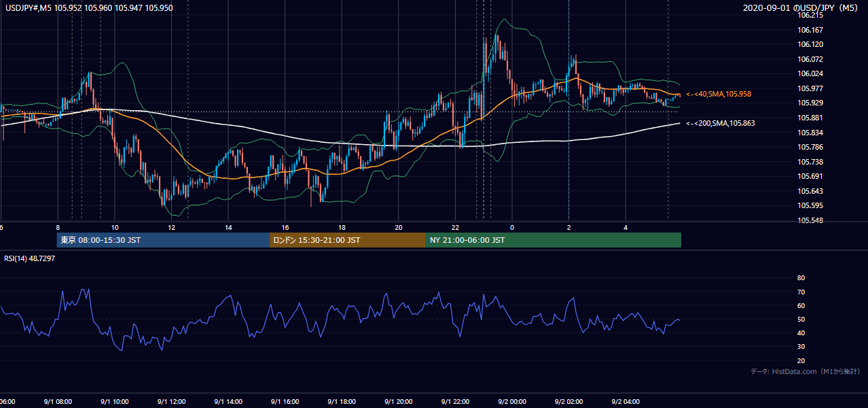This screenshot has height=408, width=868.
Task: Click price axis value 105.786
Action: 810,147
